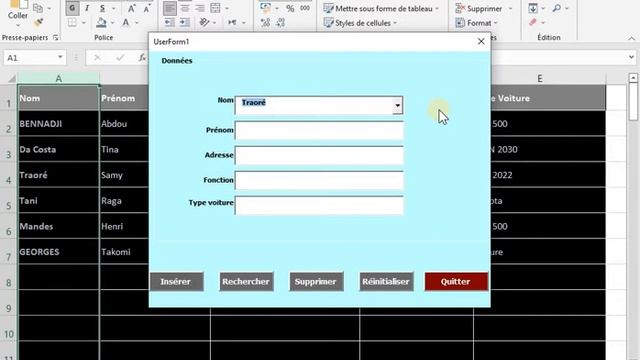Click the Rechercher button in UserForm1
Screen dimensions: 640x360
point(246,282)
